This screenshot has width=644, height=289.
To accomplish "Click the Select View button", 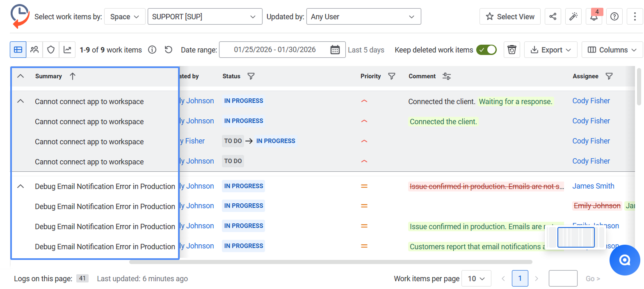I will pyautogui.click(x=509, y=17).
